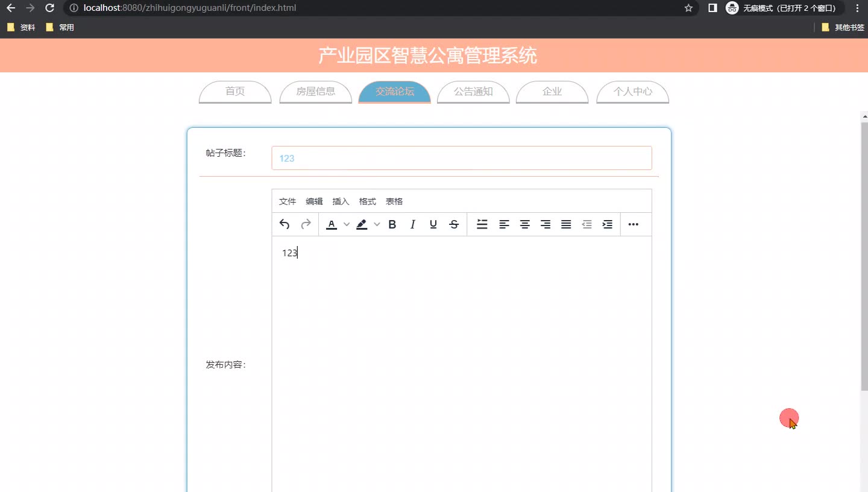The width and height of the screenshot is (868, 492).
Task: Open the text color dropdown arrow
Action: pos(347,224)
